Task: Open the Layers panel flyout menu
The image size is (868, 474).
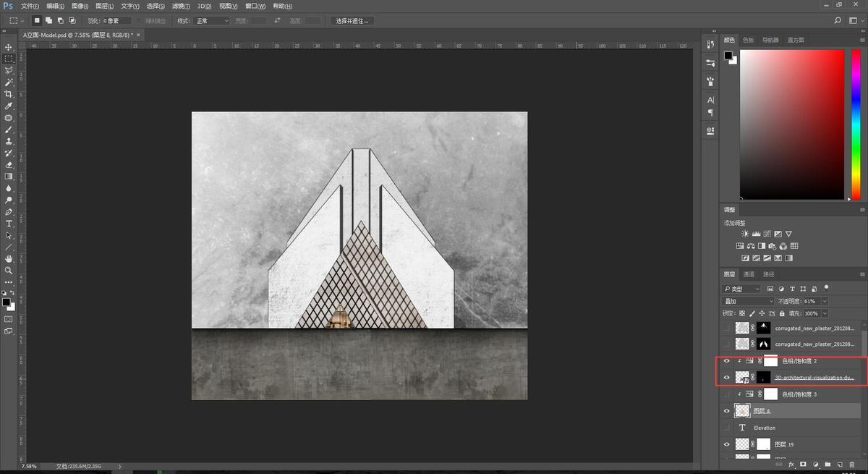Action: pyautogui.click(x=862, y=274)
